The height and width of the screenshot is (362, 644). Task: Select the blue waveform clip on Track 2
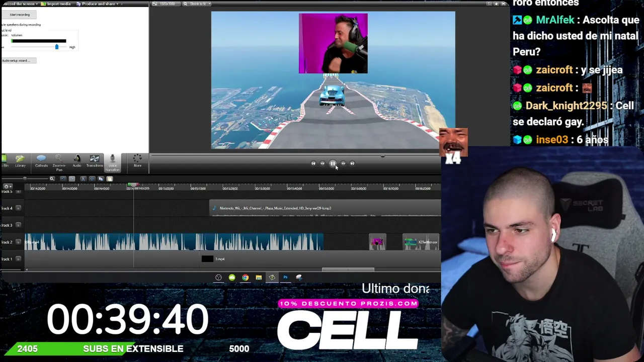point(174,242)
